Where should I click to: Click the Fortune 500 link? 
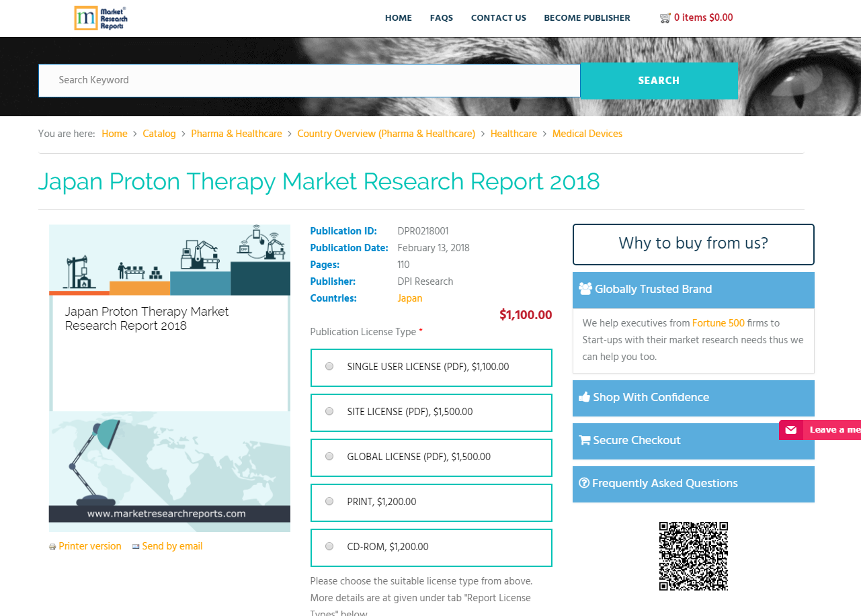point(719,323)
